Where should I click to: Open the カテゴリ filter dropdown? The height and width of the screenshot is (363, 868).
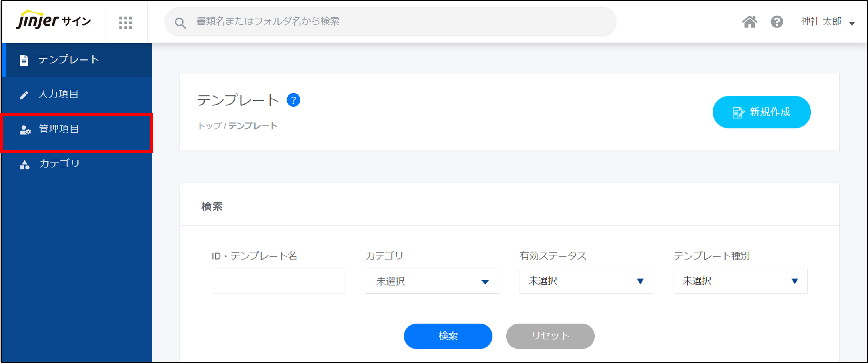[x=432, y=281]
